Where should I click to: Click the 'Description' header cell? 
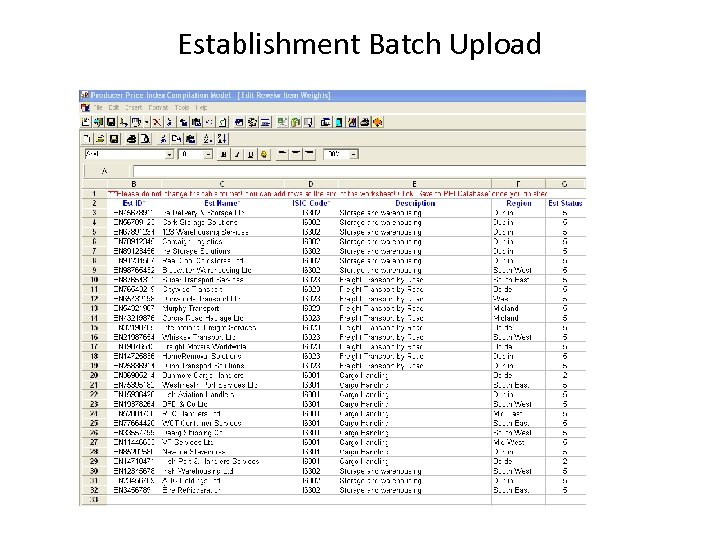coord(414,203)
